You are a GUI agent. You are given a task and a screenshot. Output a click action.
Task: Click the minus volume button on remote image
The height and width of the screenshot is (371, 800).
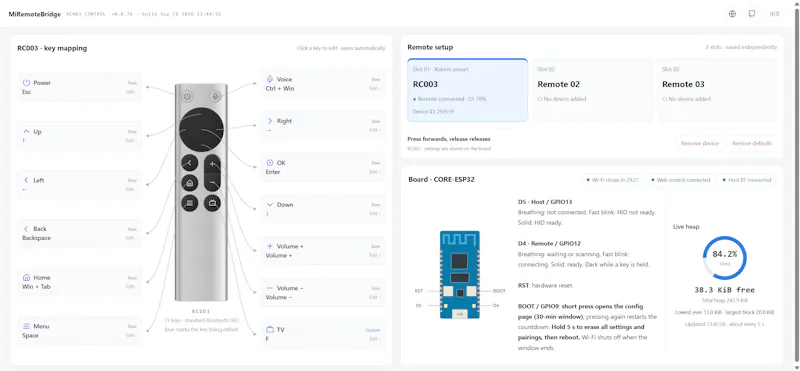[x=212, y=182]
